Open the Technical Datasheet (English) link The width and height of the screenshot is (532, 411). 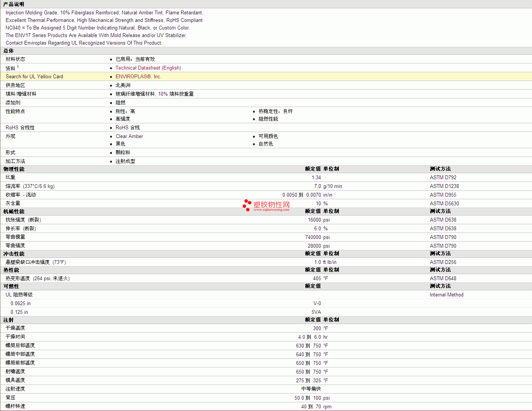tap(148, 68)
